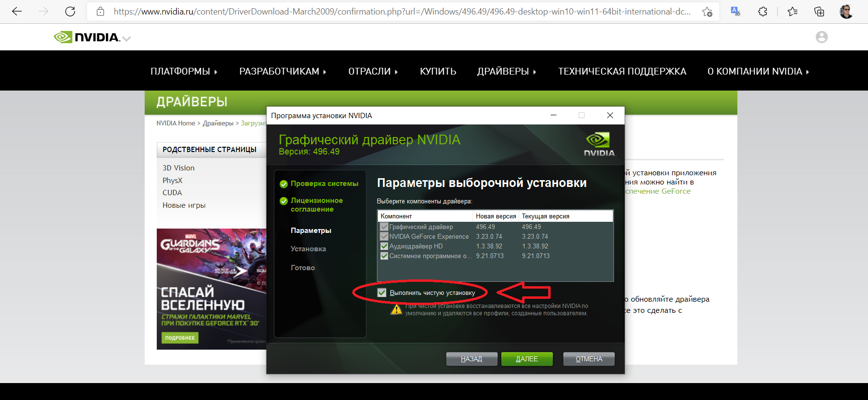Click the ПОДРОБНЕЕ button on the banner
868x400 pixels.
180,338
